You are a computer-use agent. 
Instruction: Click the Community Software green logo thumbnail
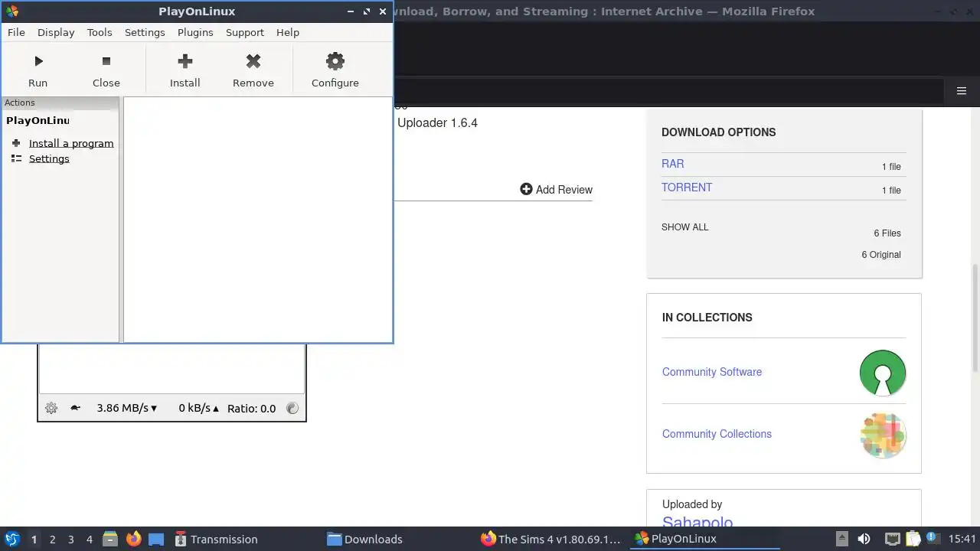(x=883, y=373)
